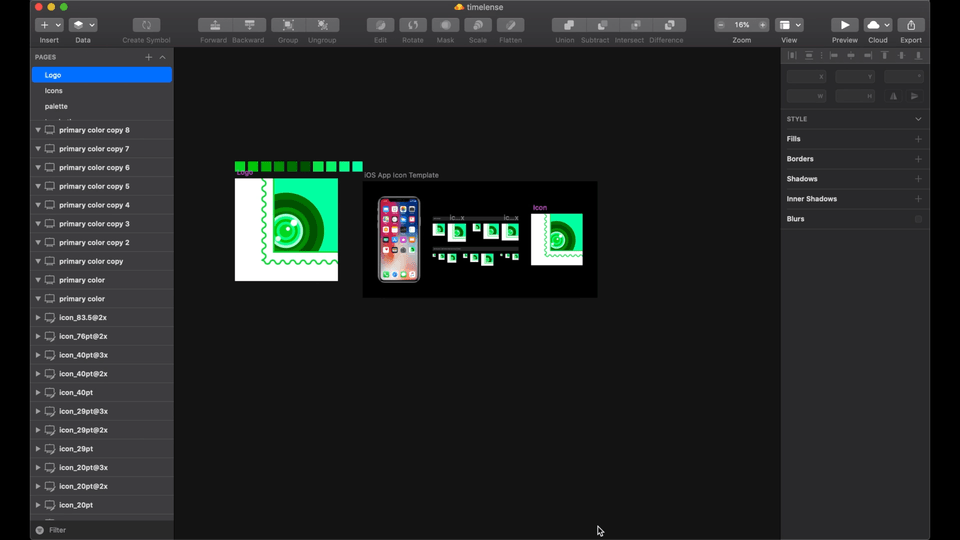960x540 pixels.
Task: Add a new page
Action: pos(148,57)
